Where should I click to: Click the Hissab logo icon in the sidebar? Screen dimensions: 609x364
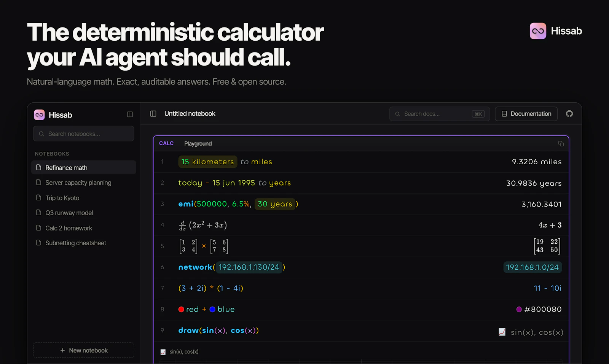point(39,115)
